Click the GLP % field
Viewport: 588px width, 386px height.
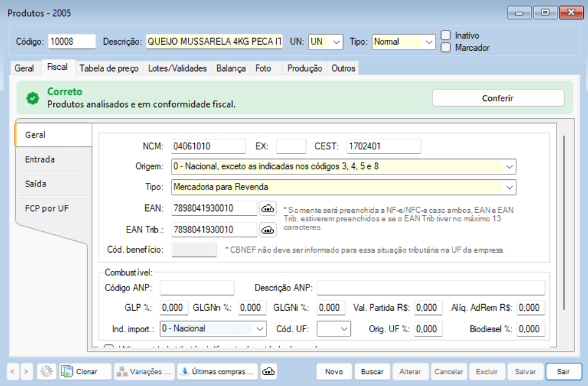pos(173,308)
